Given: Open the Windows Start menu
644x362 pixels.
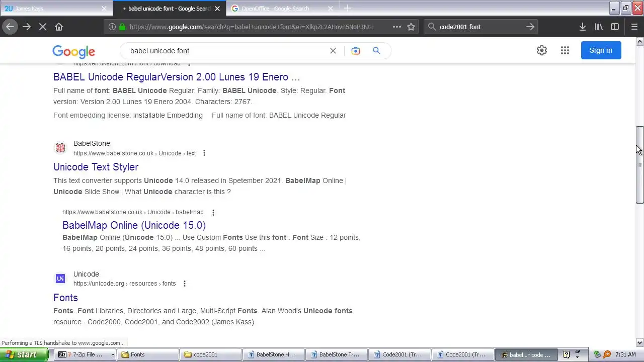Looking at the screenshot, I should click(24, 355).
